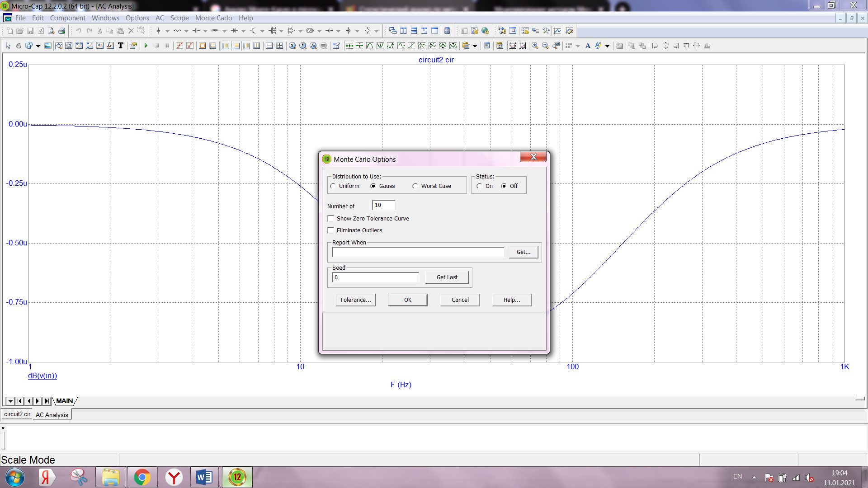Activate the Pan hand tool
868x488 pixels.
pos(19,46)
